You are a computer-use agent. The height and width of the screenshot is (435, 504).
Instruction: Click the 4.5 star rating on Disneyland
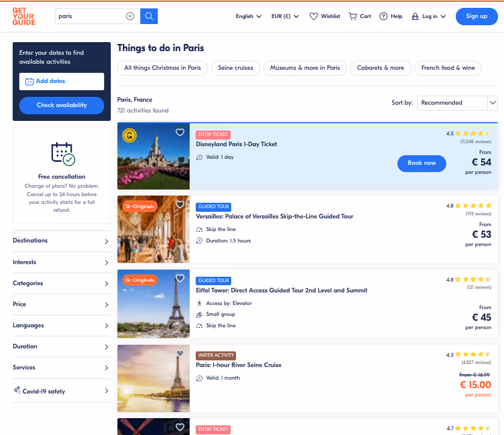468,134
